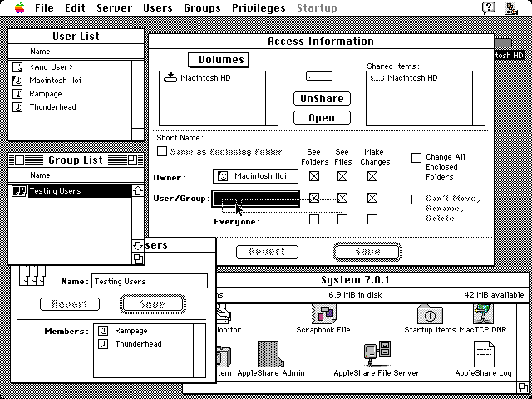Open MacTCP DNR icon
This screenshot has height=399, width=532.
pos(483,314)
